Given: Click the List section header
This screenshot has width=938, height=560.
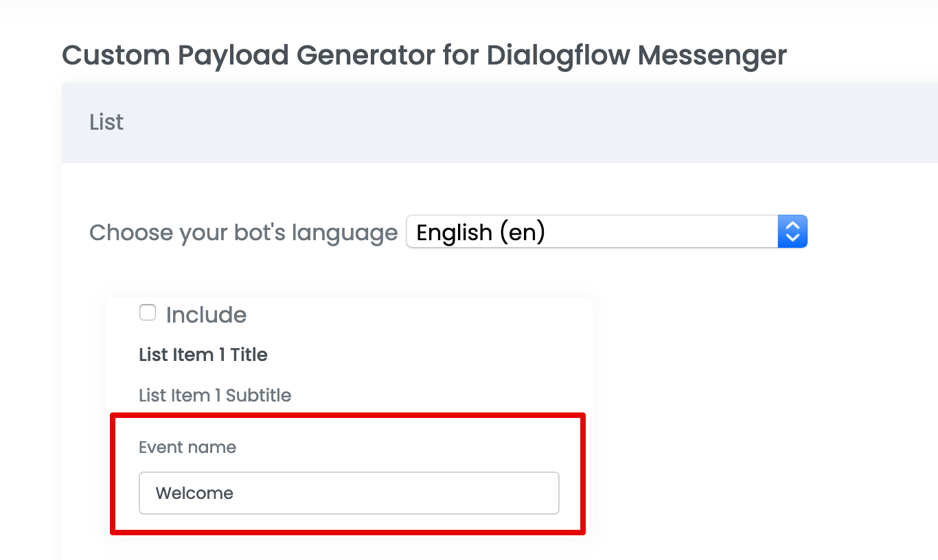Looking at the screenshot, I should pos(106,122).
